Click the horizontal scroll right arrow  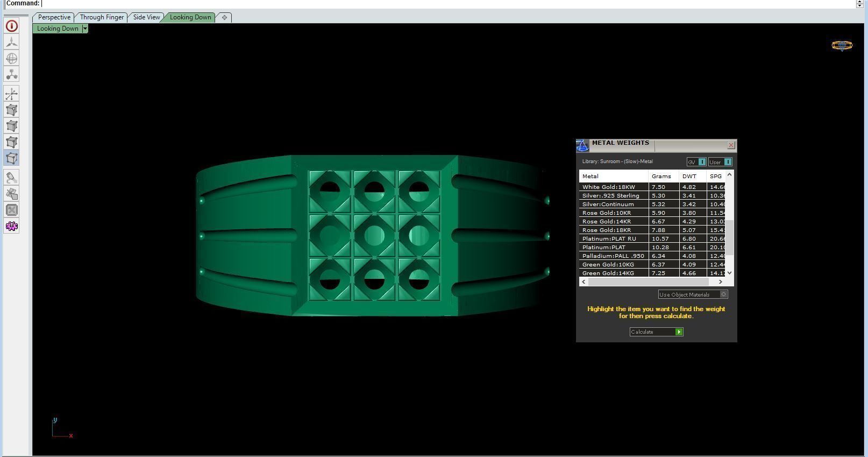click(x=721, y=282)
